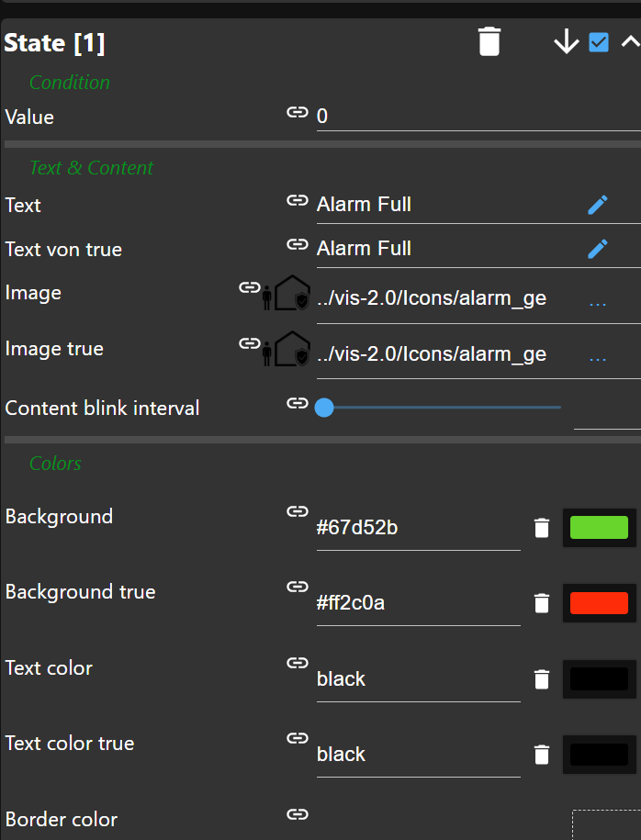The height and width of the screenshot is (840, 641).
Task: Click the Text color input showing black
Action: coord(418,679)
